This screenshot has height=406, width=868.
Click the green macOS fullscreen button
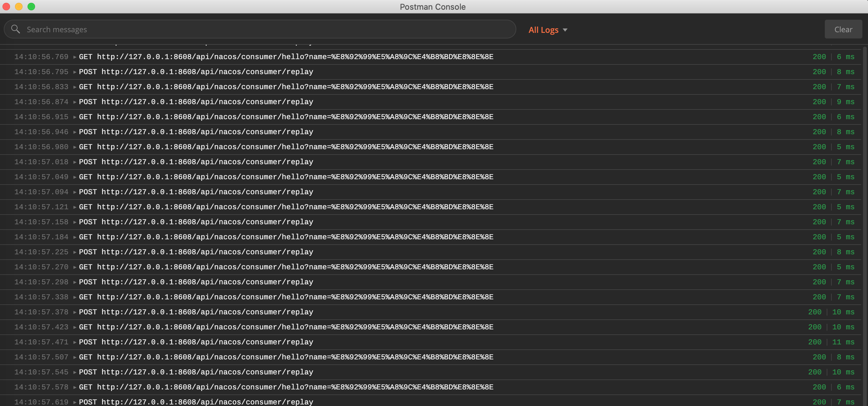tap(31, 6)
